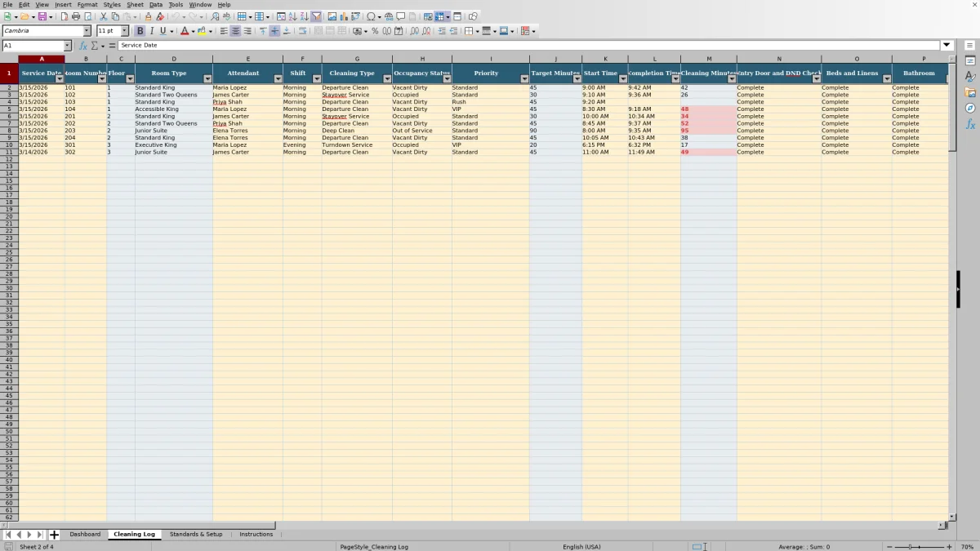Click the Font Color red A swatch
The height and width of the screenshot is (551, 980).
coord(184,31)
